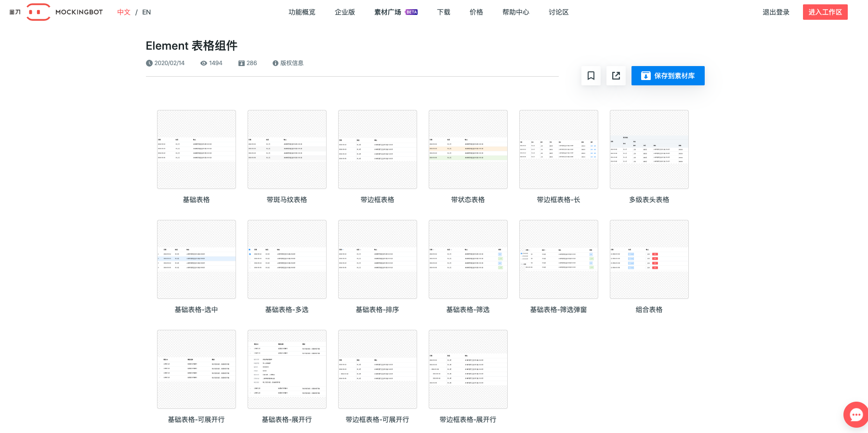Image resolution: width=868 pixels, height=433 pixels.
Task: Visit the 讨论区
Action: point(559,12)
